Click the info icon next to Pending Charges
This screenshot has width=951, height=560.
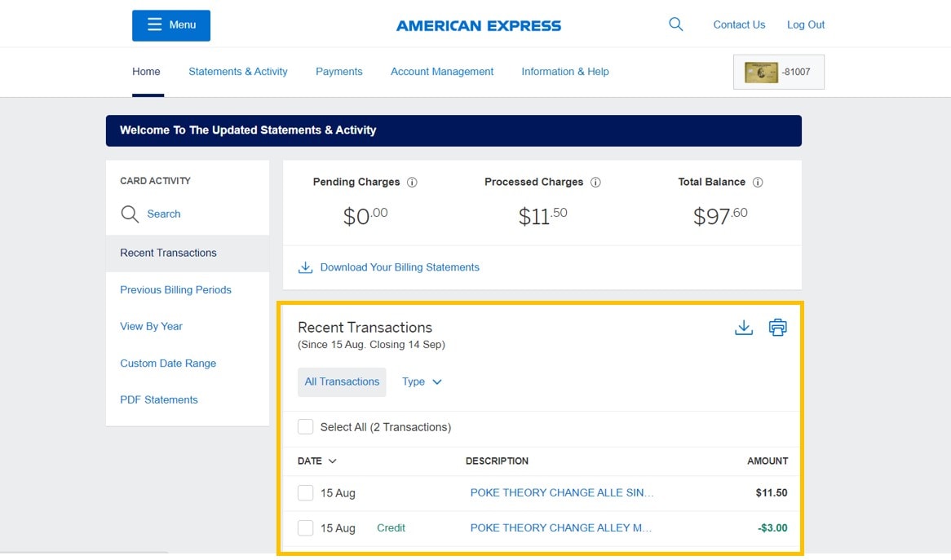coord(412,182)
